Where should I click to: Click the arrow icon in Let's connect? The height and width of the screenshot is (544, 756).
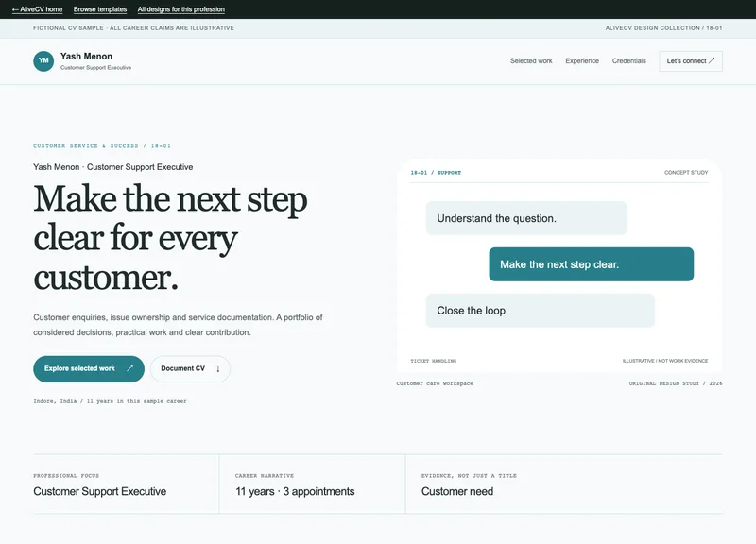(712, 60)
